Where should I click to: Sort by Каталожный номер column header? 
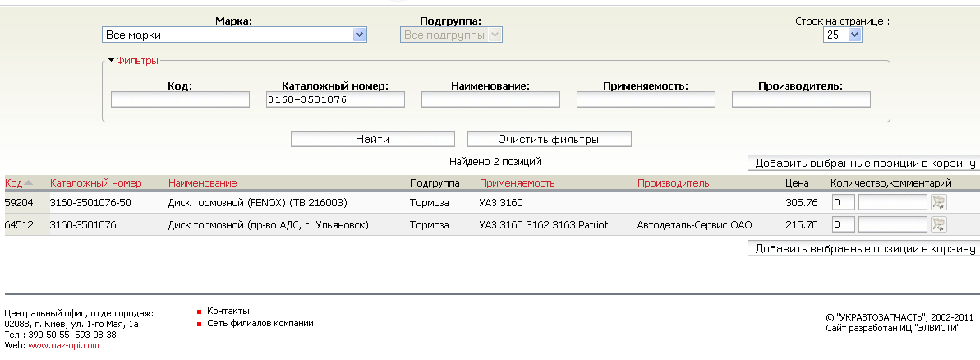click(95, 183)
